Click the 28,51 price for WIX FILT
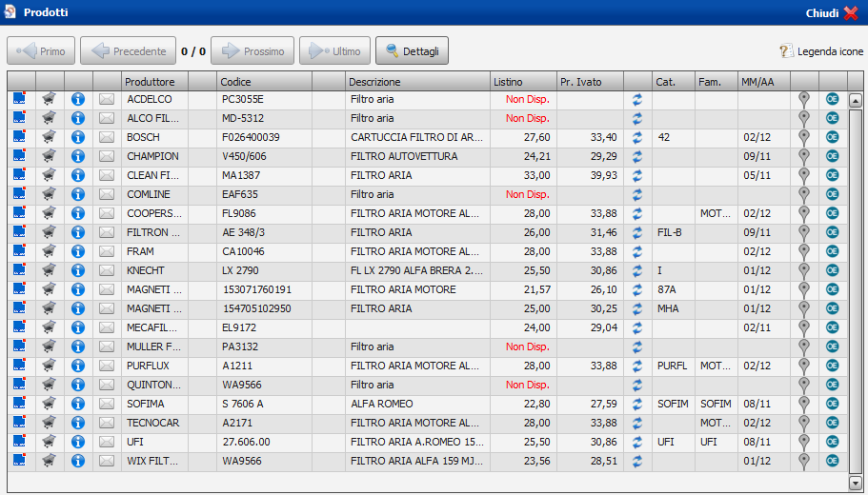Viewport: 868px width, 495px height. pos(590,461)
